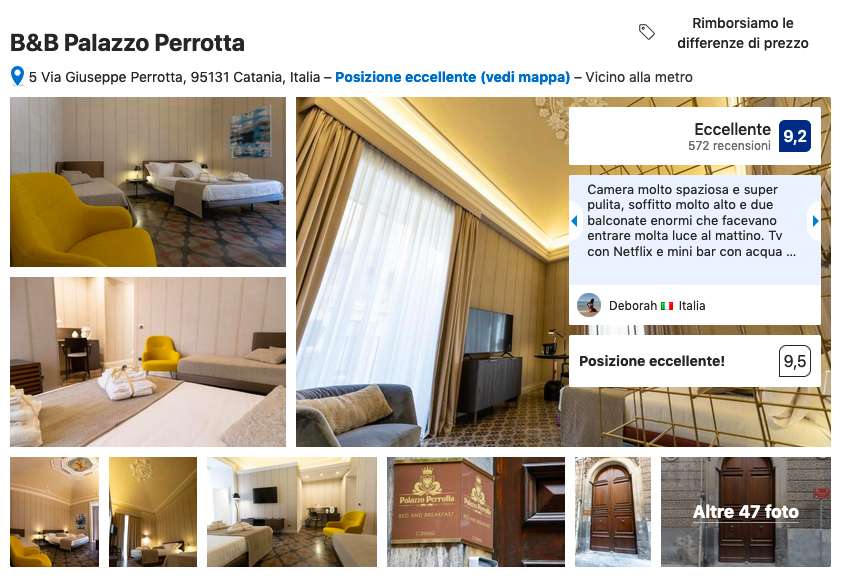The width and height of the screenshot is (842, 586).
Task: Click the Italian flag icon
Action: 667,306
